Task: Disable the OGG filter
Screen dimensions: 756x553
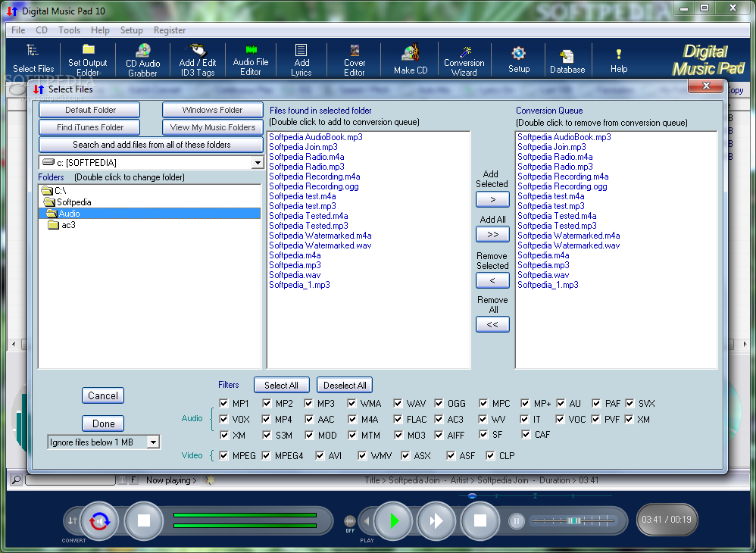Action: pos(439,403)
